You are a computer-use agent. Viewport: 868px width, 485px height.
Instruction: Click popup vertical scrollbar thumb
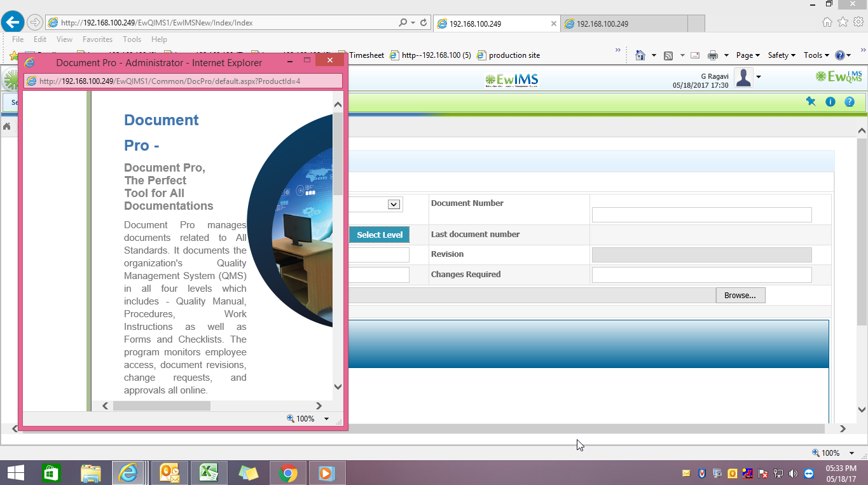(338, 154)
